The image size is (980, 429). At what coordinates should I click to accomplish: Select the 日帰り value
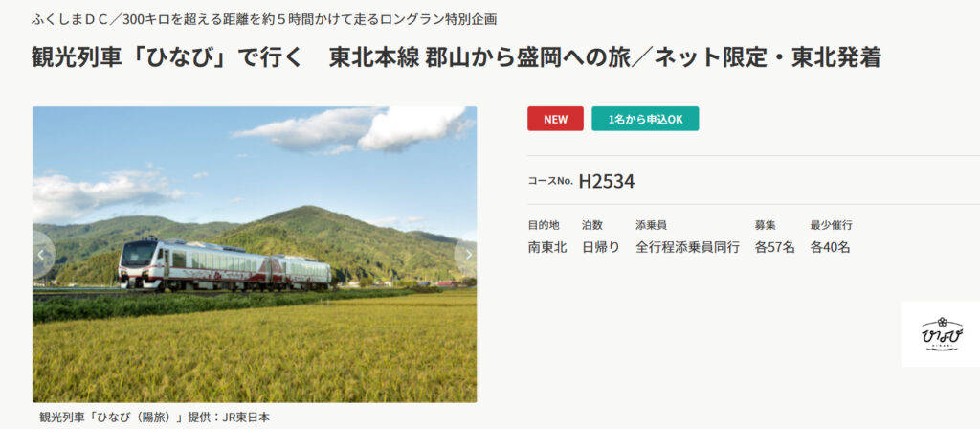(x=601, y=247)
